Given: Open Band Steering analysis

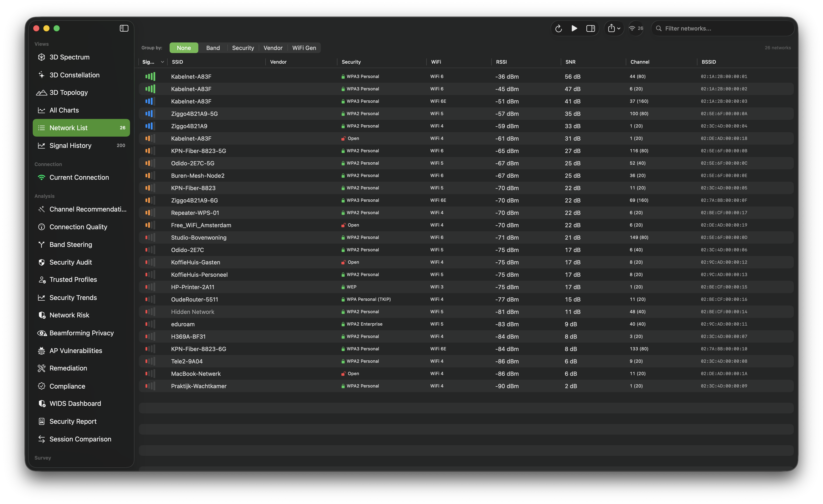Looking at the screenshot, I should coord(81,244).
